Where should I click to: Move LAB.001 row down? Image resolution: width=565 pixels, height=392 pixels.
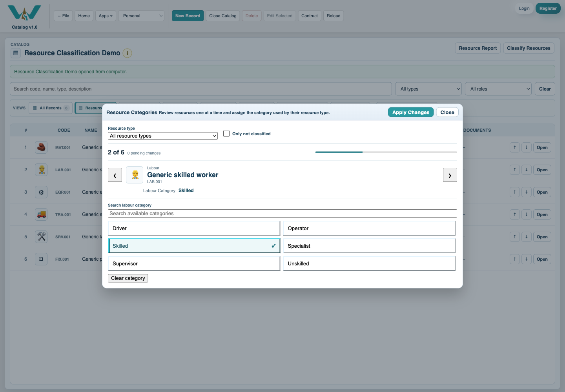pos(527,170)
